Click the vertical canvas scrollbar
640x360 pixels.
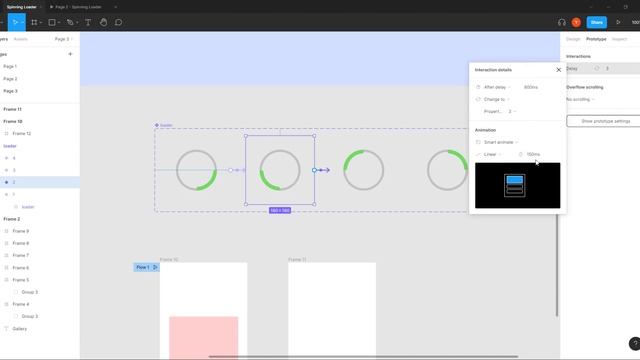click(557, 264)
